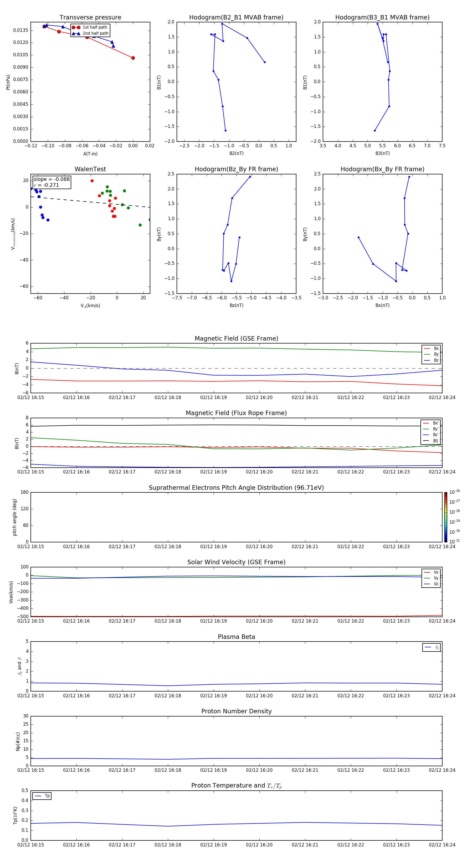Click the "WalenTest" plot title

(x=90, y=169)
